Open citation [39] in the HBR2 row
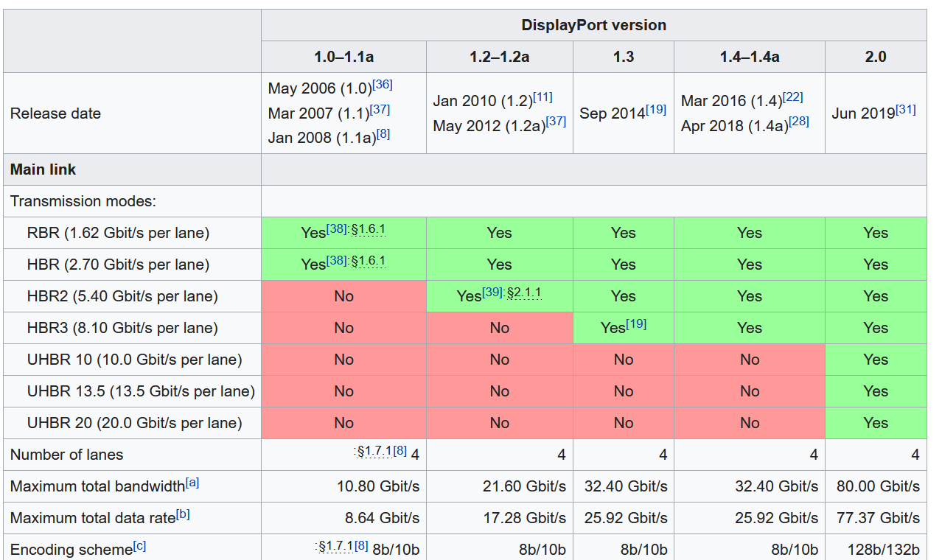The height and width of the screenshot is (560, 942). [492, 292]
